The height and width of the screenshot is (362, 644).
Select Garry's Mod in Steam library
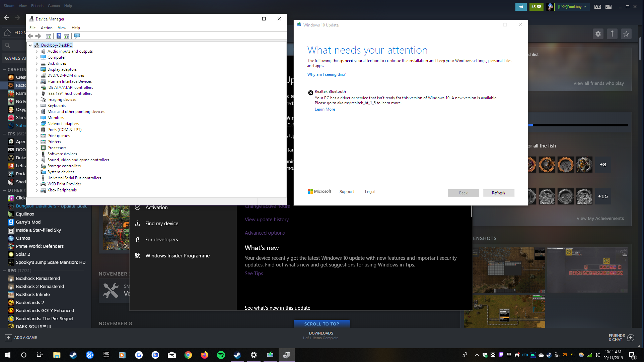pyautogui.click(x=28, y=222)
